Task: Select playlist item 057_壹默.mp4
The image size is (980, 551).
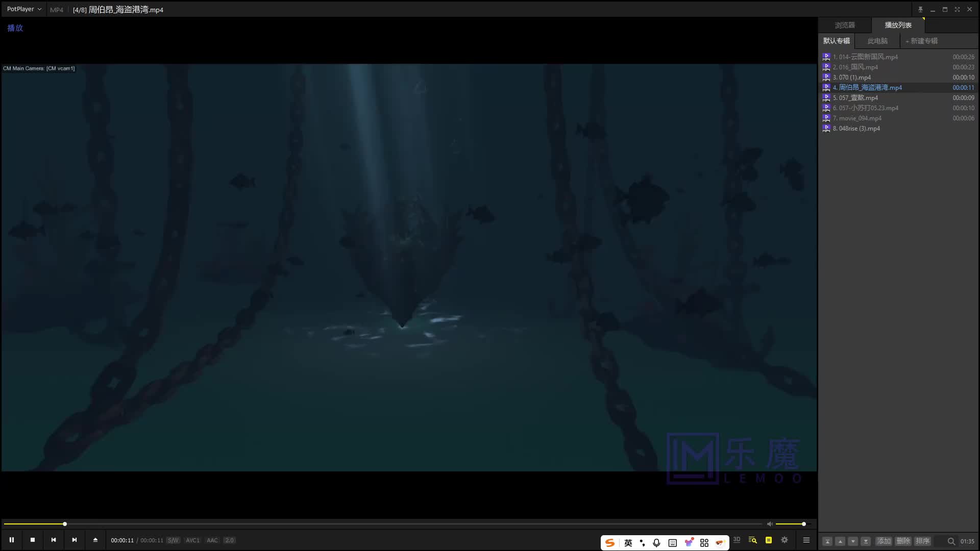Action: (x=898, y=98)
